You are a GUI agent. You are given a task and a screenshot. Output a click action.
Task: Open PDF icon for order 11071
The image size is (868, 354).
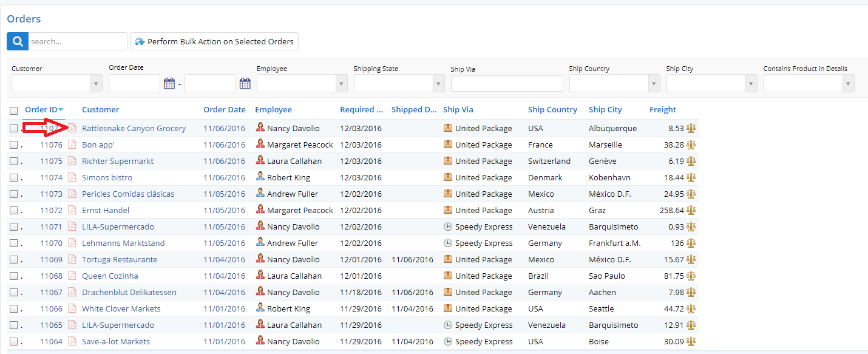pyautogui.click(x=72, y=226)
